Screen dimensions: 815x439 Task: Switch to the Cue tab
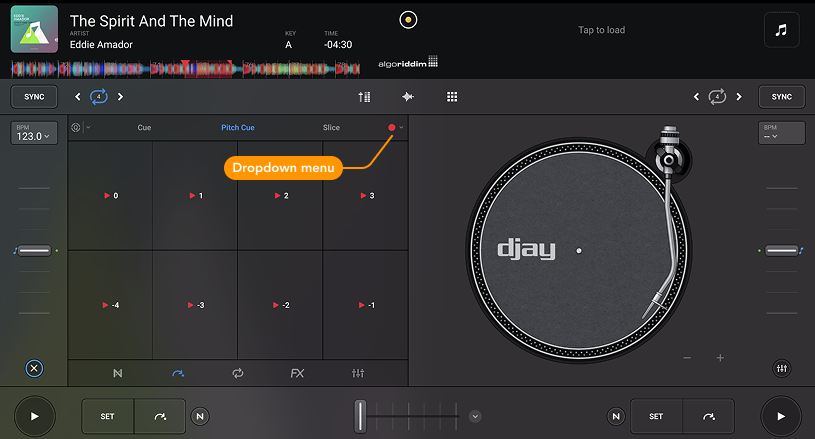tap(144, 128)
